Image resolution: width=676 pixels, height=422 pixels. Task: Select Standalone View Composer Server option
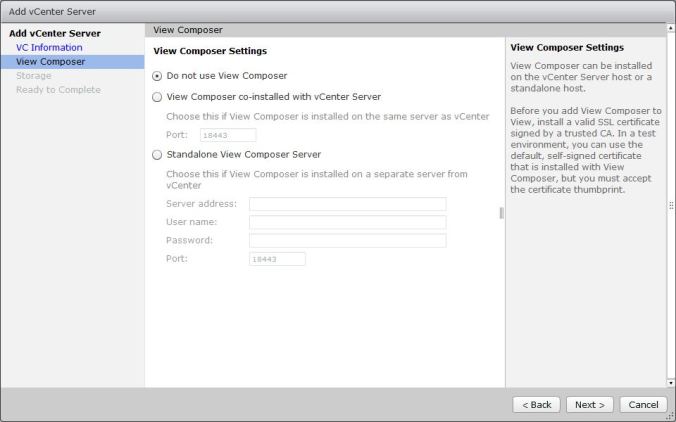tap(156, 155)
